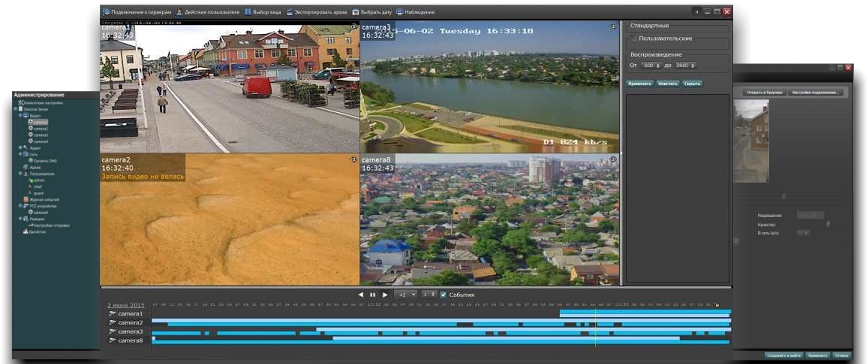868x364 pixels.
Task: Collapse the DevLine Server tree node
Action: tap(16, 110)
